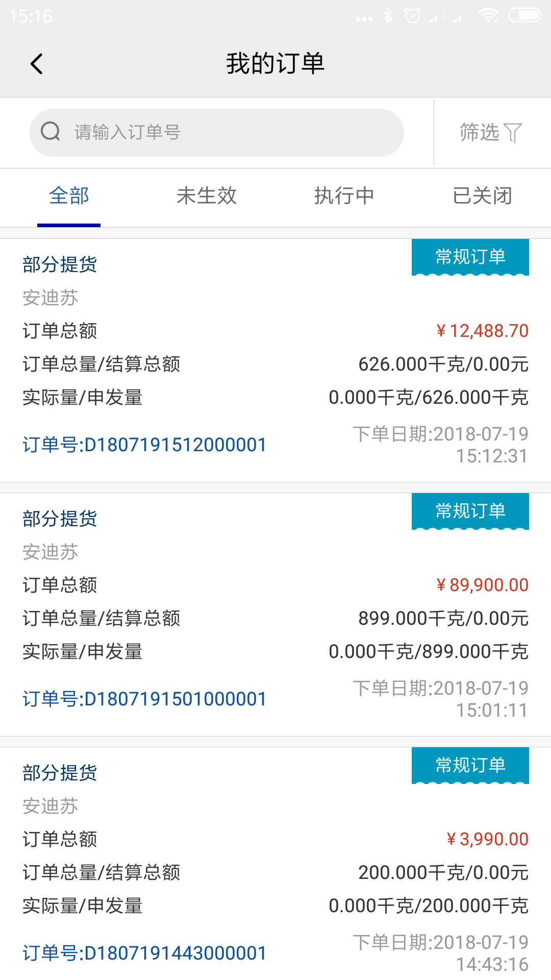The height and width of the screenshot is (980, 551).
Task: Tap the alarm clock status icon
Action: click(412, 16)
